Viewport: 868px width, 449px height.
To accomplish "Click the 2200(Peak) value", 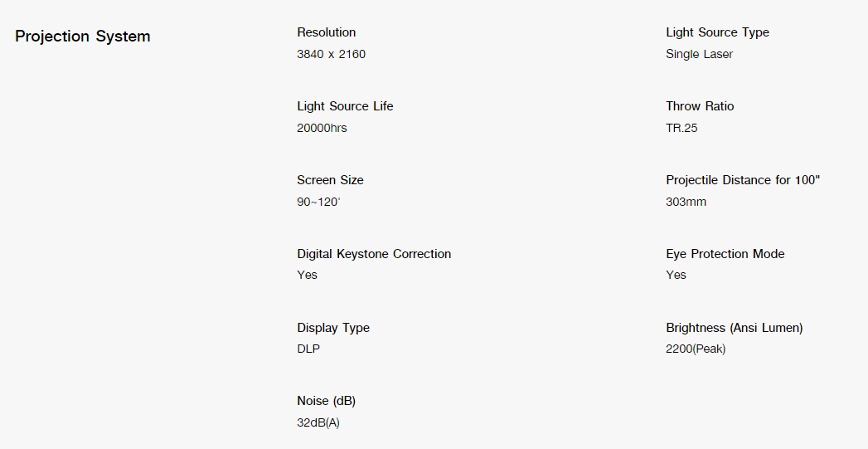I will click(696, 349).
